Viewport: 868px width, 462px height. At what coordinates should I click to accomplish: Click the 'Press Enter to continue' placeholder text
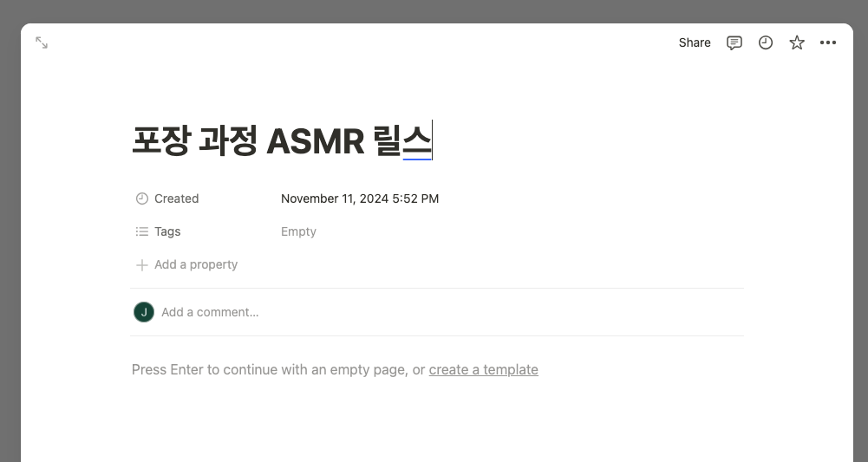(278, 369)
